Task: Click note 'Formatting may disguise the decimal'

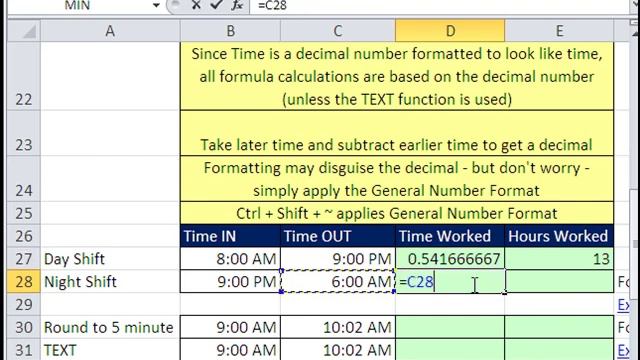Action: tap(397, 178)
